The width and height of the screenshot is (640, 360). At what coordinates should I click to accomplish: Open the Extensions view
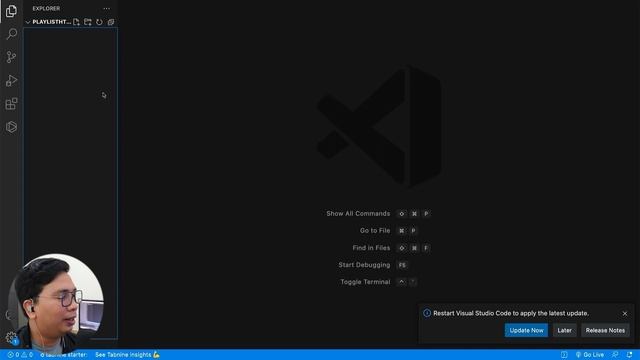[x=11, y=104]
